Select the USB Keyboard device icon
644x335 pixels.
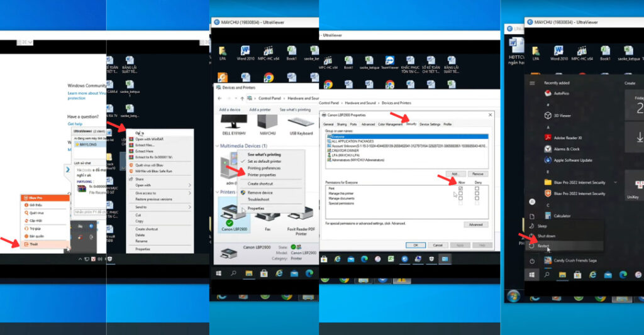301,125
